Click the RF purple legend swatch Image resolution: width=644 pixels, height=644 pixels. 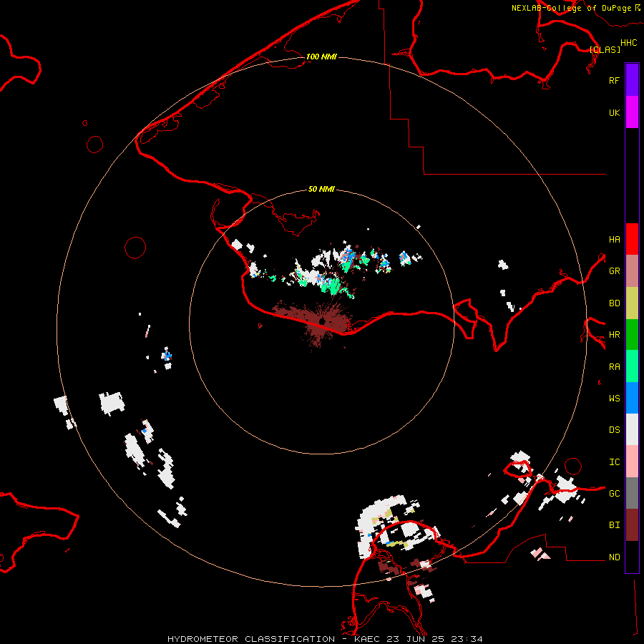pyautogui.click(x=632, y=80)
